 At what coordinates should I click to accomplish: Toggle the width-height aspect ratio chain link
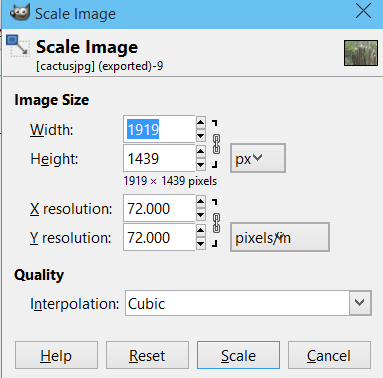click(x=216, y=144)
